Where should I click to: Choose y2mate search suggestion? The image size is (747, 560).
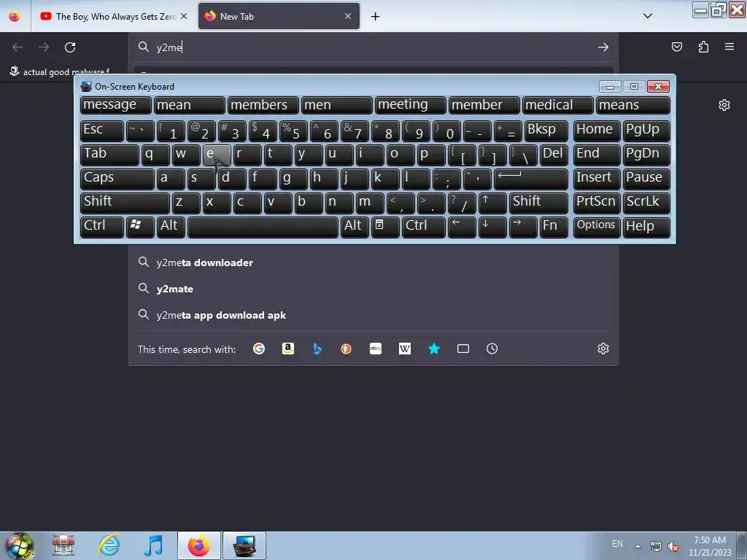[373, 289]
